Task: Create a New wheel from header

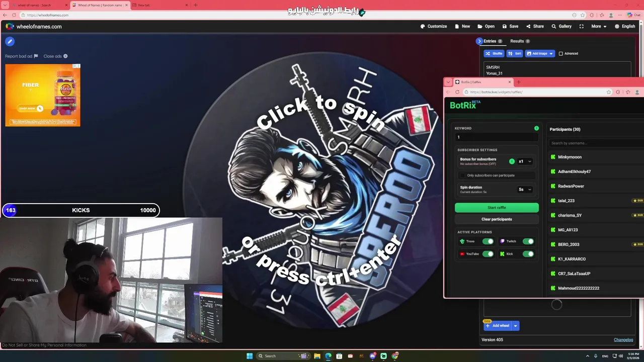Action: point(462,26)
